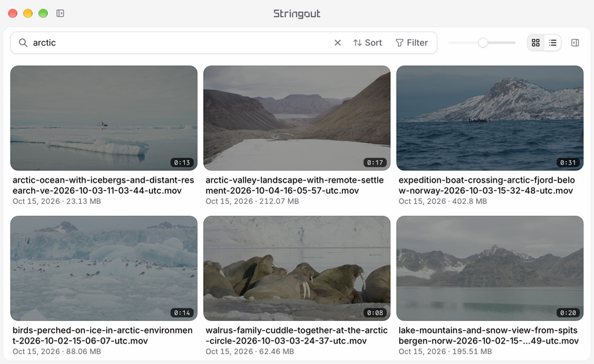Toggle the right inspector panel icon
Screen dimensions: 594x364
coord(575,43)
